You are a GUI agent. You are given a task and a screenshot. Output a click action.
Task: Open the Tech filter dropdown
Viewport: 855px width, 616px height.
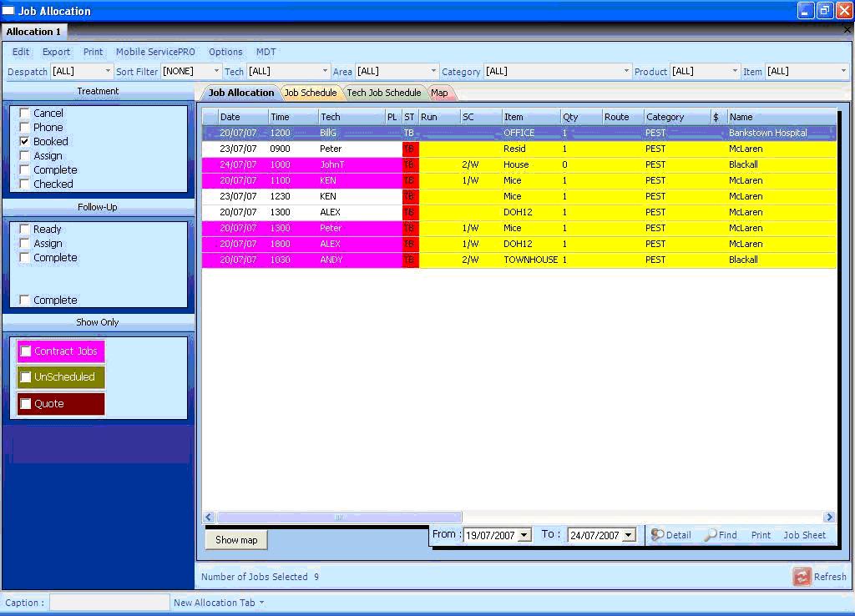click(x=325, y=72)
